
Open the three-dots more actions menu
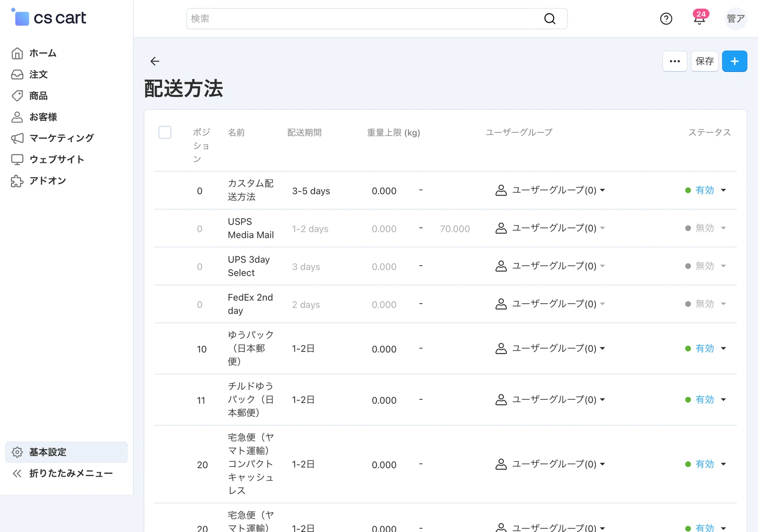click(675, 61)
